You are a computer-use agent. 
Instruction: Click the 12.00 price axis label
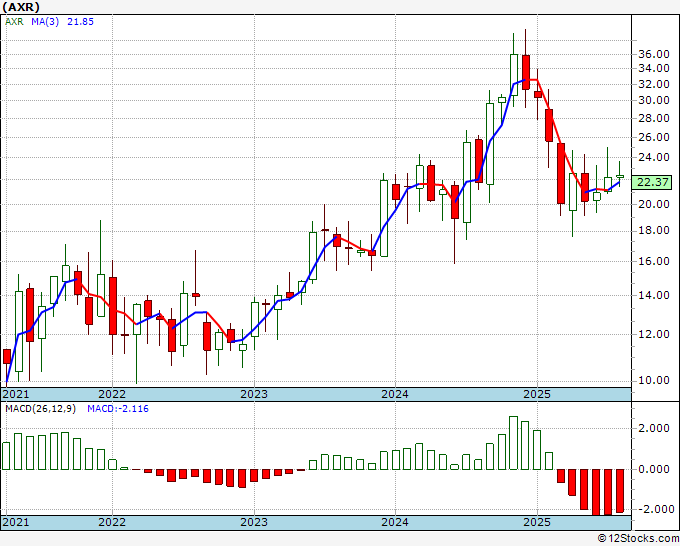tap(654, 334)
